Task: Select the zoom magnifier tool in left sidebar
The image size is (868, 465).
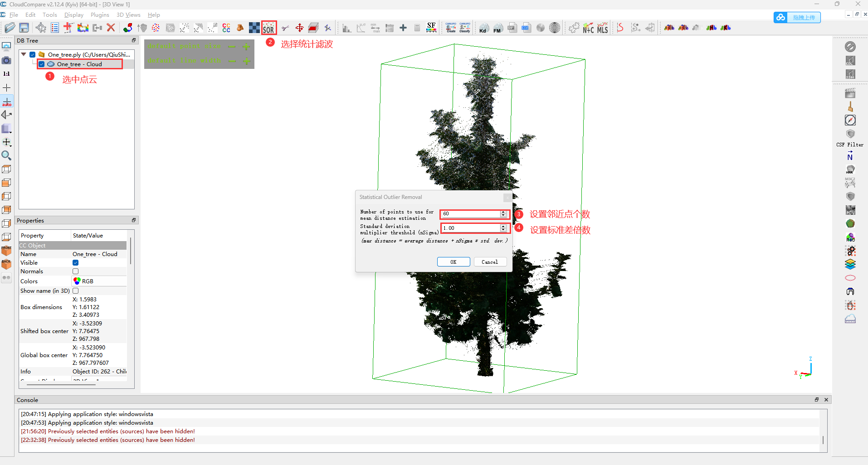Action: (6, 155)
